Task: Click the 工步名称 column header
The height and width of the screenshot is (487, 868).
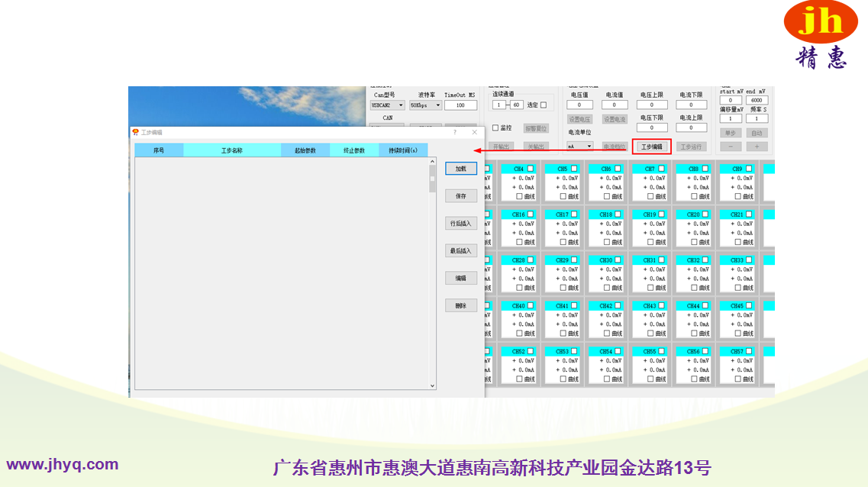Action: [231, 150]
